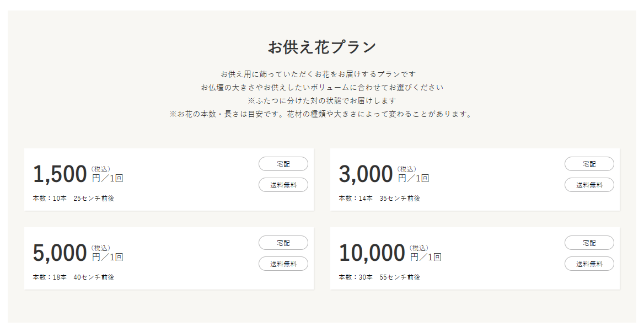This screenshot has width=644, height=332.
Task: Click 宅配 badge on 10,000円 plan
Action: 589,243
